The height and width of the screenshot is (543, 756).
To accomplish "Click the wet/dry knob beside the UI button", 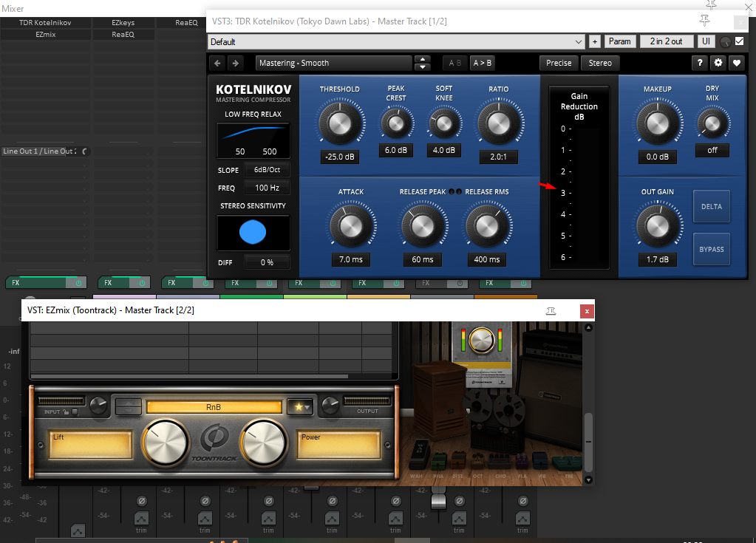I will [x=725, y=42].
